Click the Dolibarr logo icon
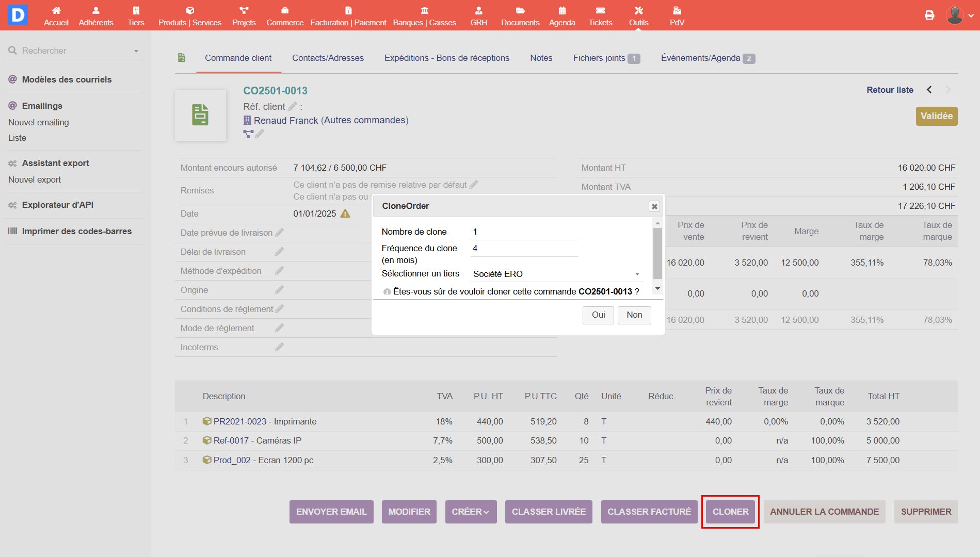Image resolution: width=980 pixels, height=557 pixels. 18,15
